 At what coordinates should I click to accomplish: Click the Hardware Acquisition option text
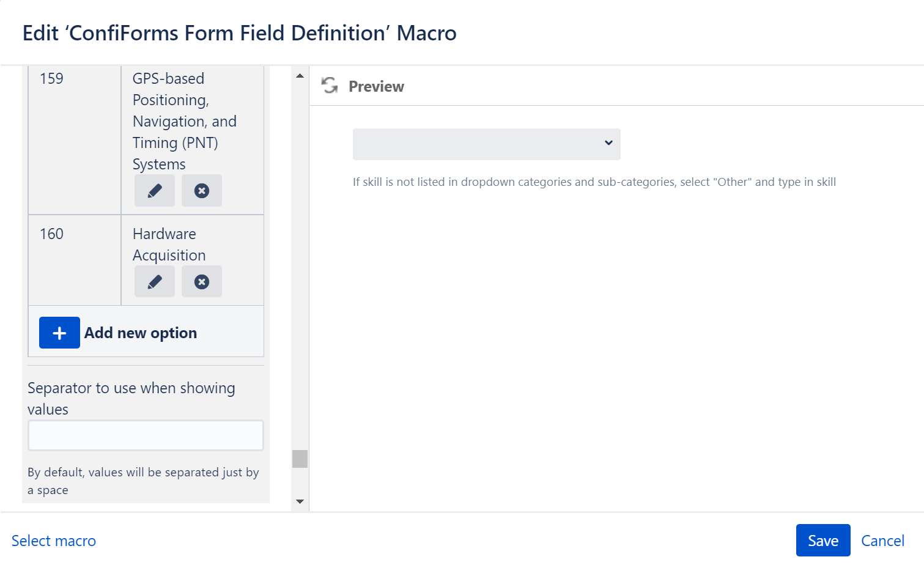169,244
